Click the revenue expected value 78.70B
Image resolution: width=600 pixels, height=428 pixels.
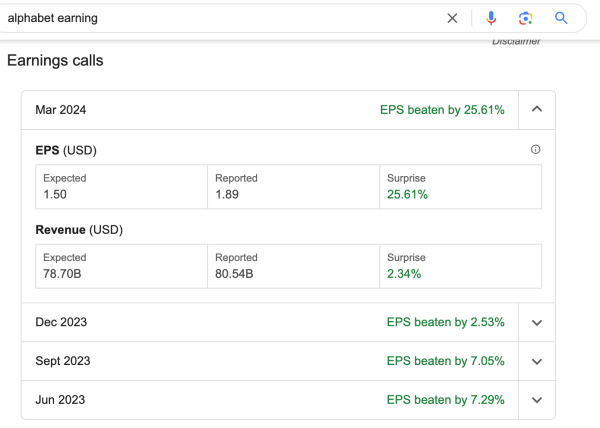[62, 274]
